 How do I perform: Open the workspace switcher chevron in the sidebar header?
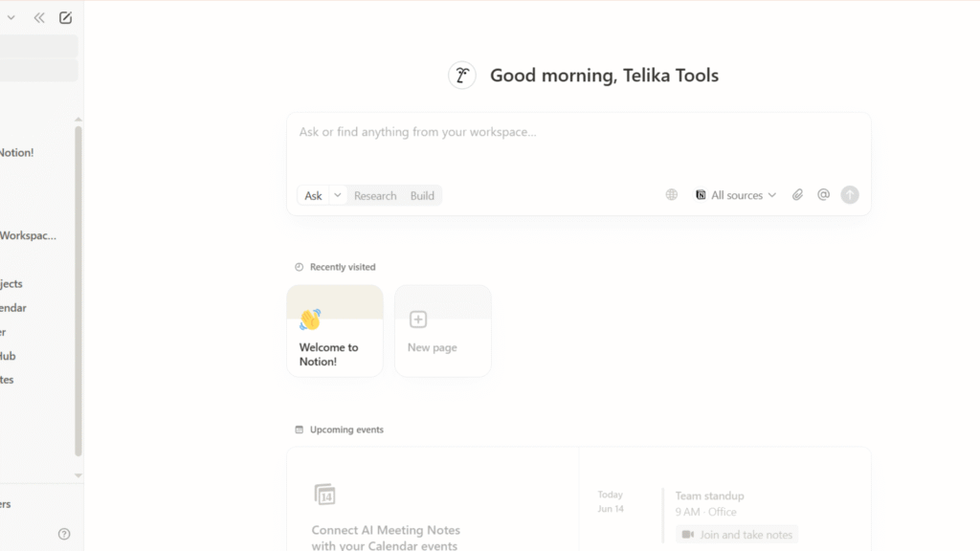tap(11, 17)
